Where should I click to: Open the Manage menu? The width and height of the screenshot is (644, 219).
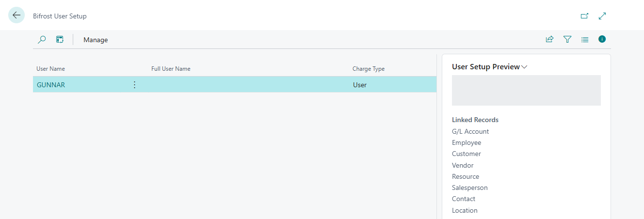point(96,40)
